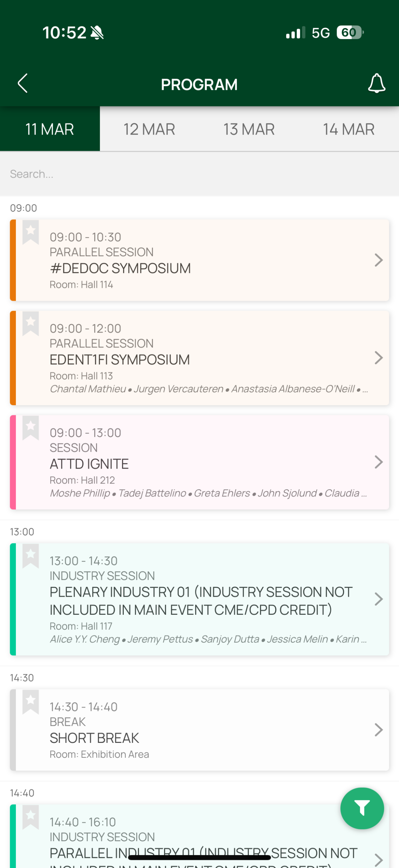
Task: Favorite the Short Break entry
Action: pos(31,702)
